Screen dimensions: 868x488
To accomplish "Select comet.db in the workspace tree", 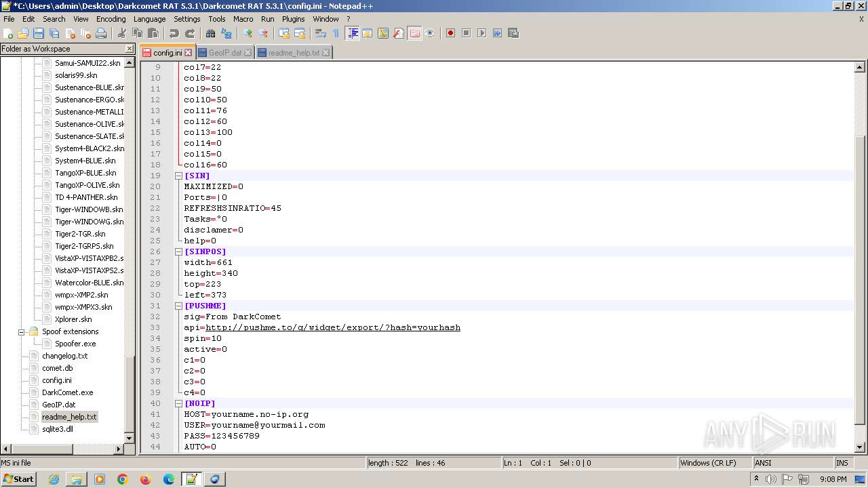I will pyautogui.click(x=58, y=368).
